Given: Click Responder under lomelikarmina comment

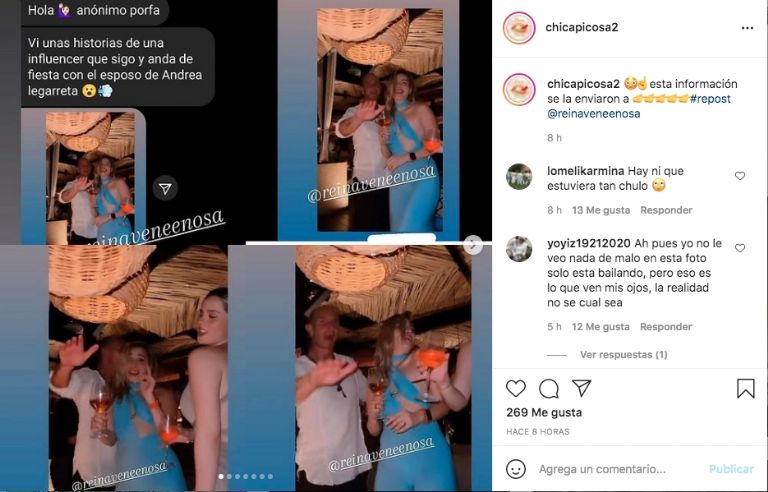Looking at the screenshot, I should point(666,210).
